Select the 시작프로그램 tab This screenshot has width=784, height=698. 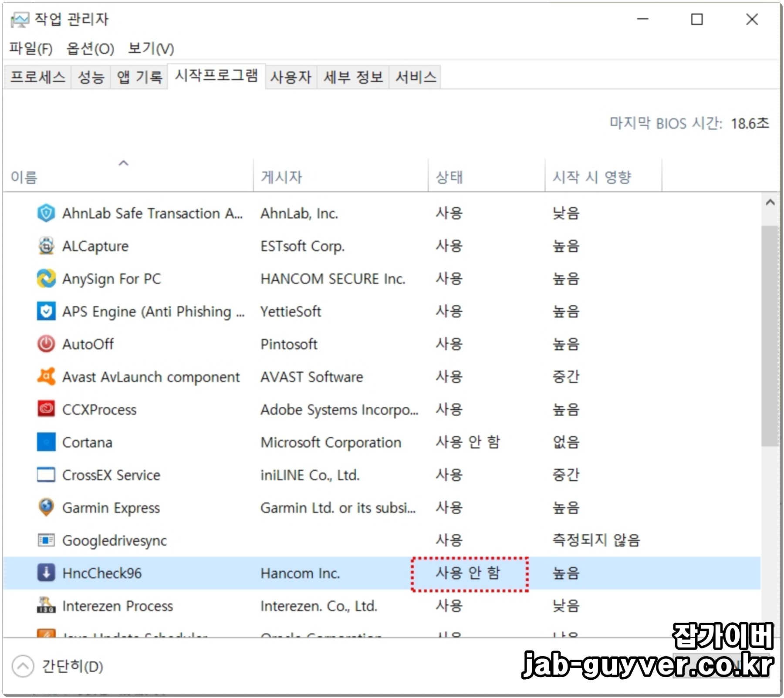216,76
